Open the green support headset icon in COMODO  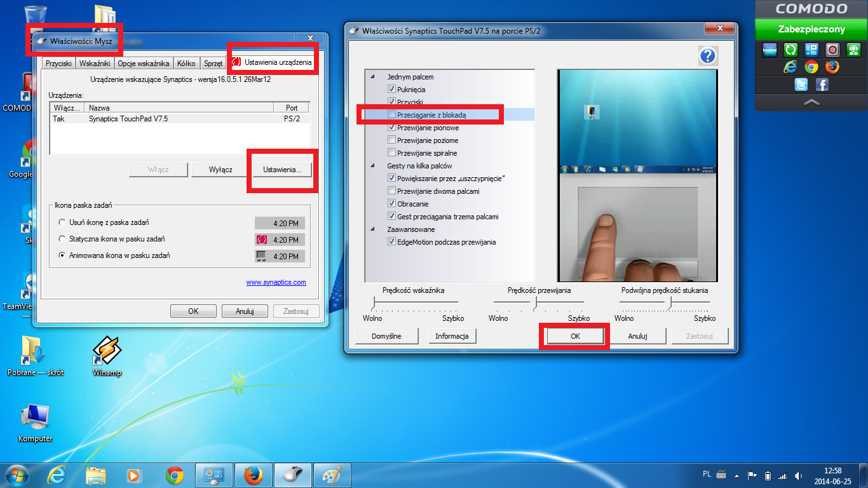853,50
